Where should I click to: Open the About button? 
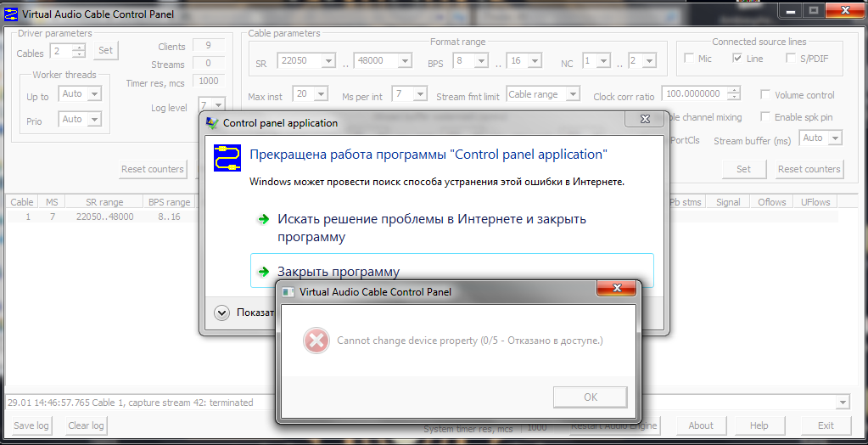[x=701, y=425]
